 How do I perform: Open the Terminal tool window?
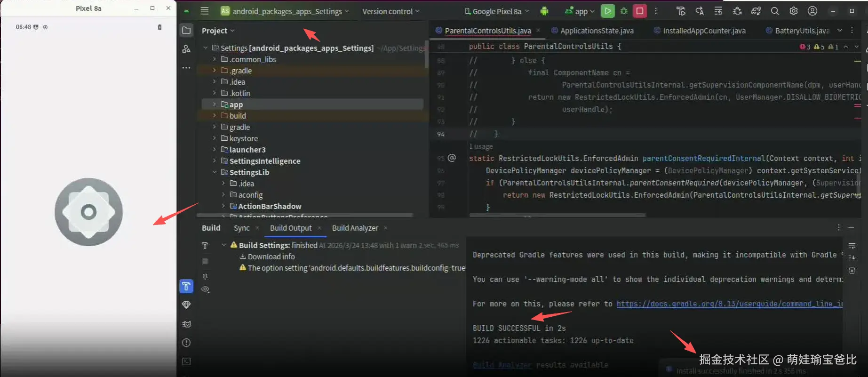pos(186,361)
